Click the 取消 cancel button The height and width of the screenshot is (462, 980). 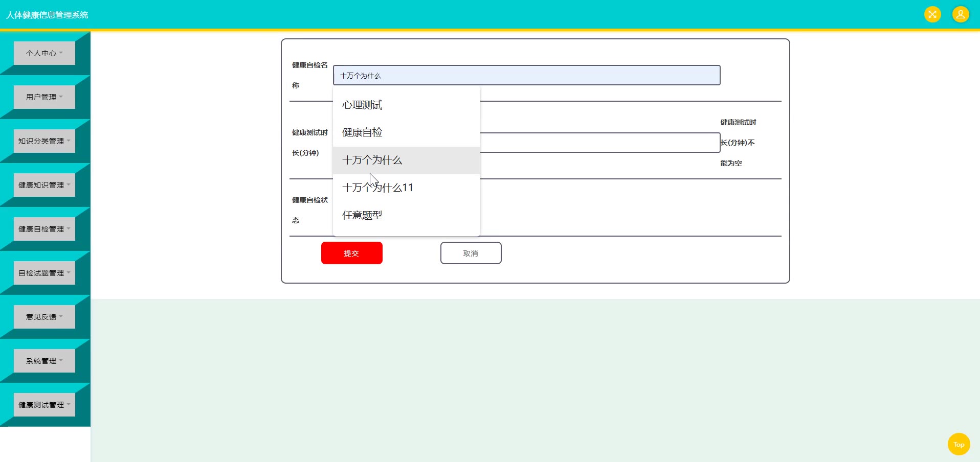click(x=471, y=253)
